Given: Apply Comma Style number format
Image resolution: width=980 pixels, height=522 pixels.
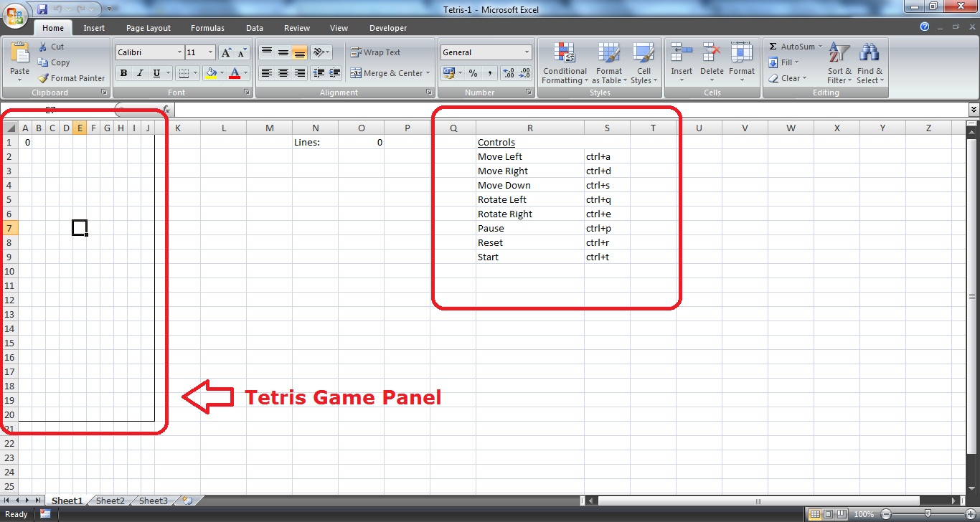Looking at the screenshot, I should point(490,73).
